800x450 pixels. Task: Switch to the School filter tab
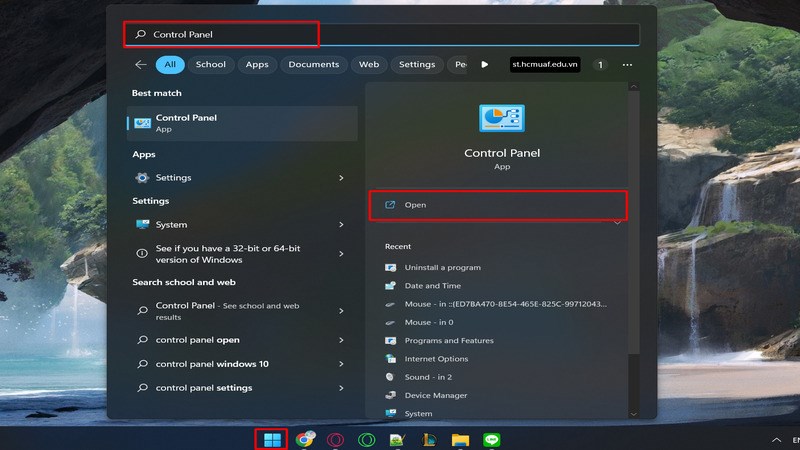211,65
